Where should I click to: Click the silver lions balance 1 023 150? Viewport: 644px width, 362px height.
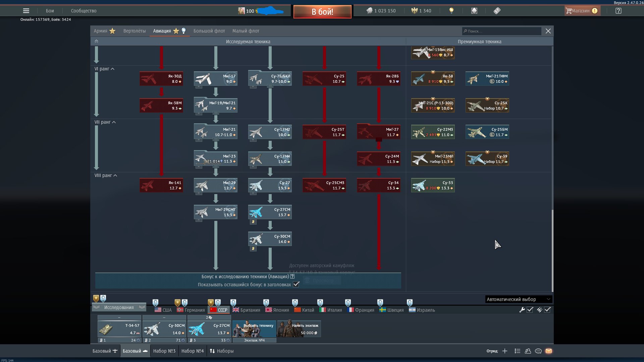pyautogui.click(x=381, y=11)
